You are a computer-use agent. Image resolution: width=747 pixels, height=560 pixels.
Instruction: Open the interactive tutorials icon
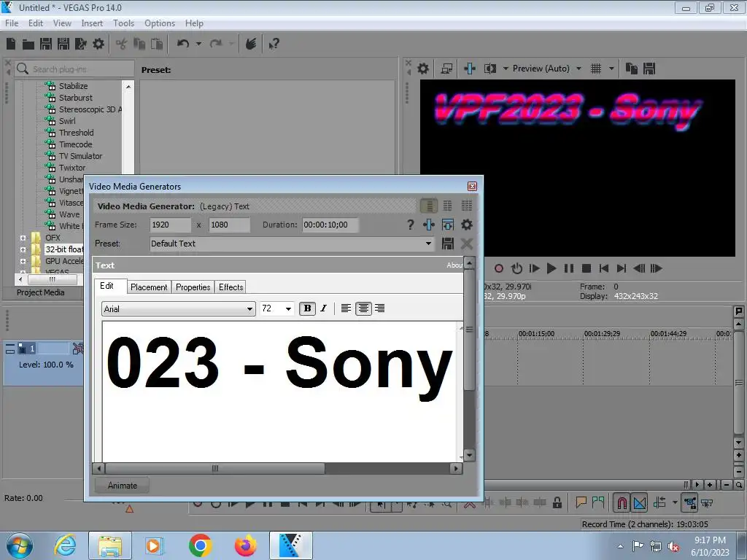coord(251,44)
